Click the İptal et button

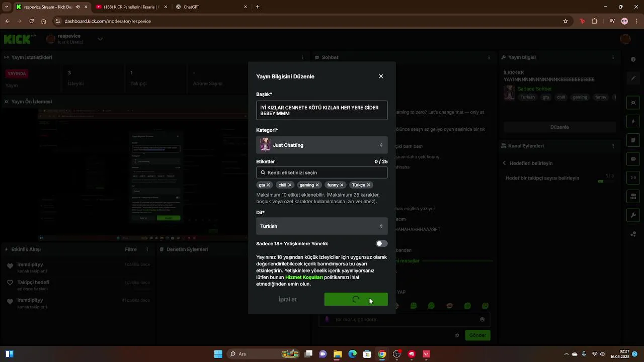[287, 300]
